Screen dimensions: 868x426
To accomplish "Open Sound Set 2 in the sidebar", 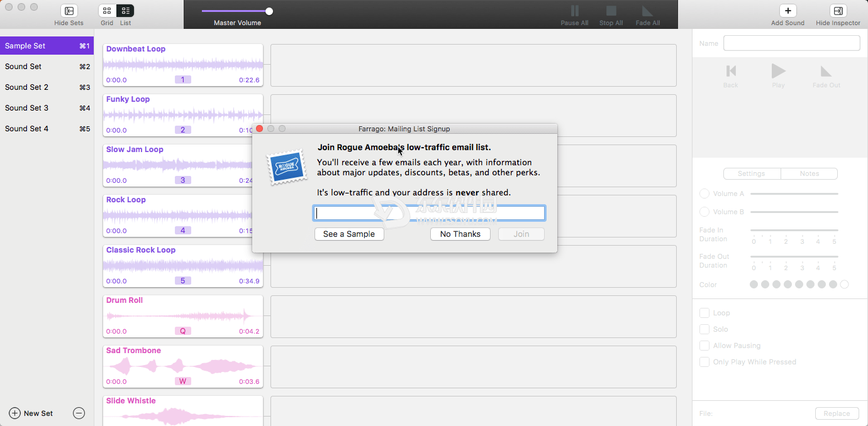I will tap(47, 87).
